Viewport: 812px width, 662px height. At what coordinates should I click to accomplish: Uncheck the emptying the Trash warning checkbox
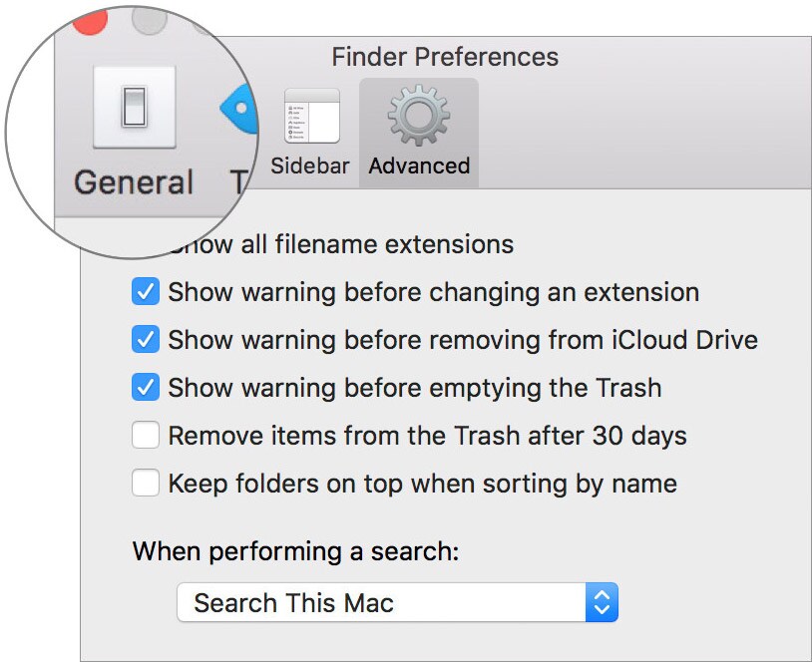click(146, 388)
